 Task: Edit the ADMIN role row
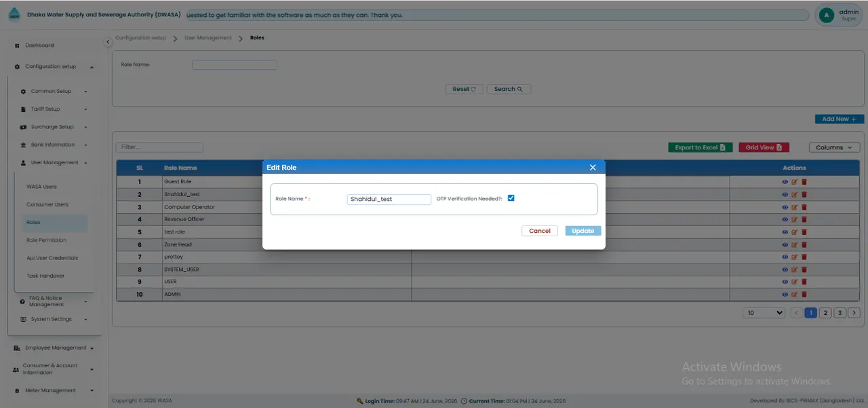click(x=795, y=295)
